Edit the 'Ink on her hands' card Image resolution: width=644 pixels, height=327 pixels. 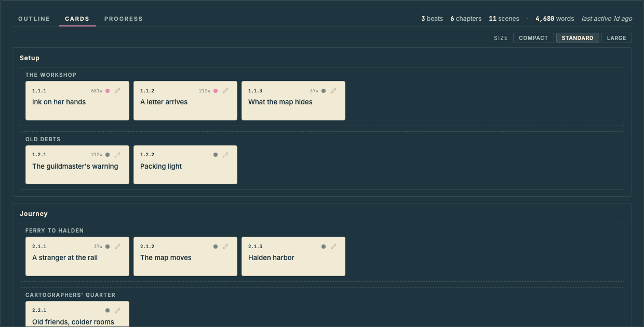[118, 90]
